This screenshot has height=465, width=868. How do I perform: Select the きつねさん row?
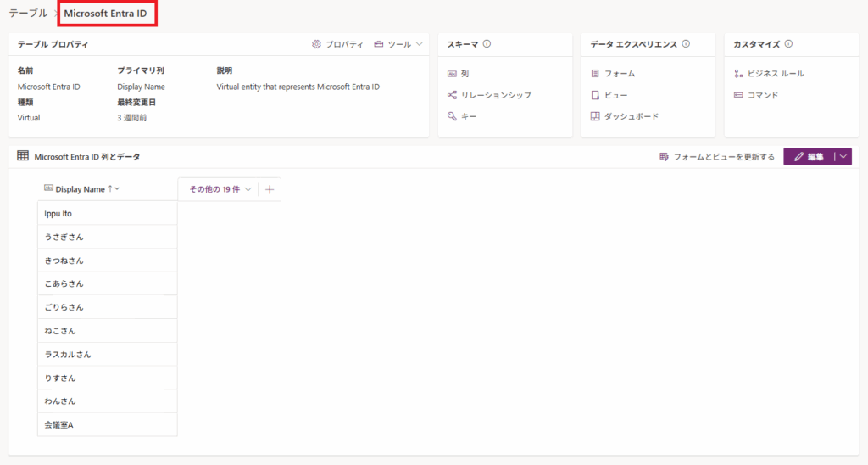click(x=108, y=261)
